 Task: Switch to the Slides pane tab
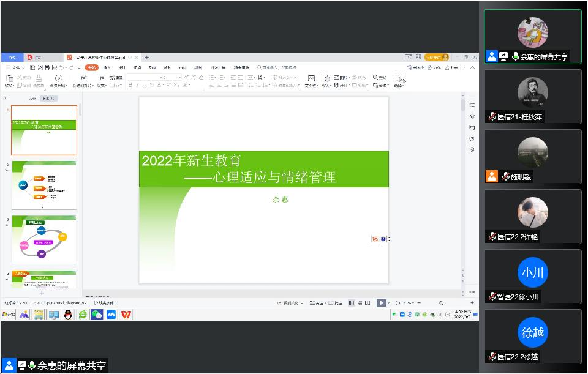(x=49, y=99)
